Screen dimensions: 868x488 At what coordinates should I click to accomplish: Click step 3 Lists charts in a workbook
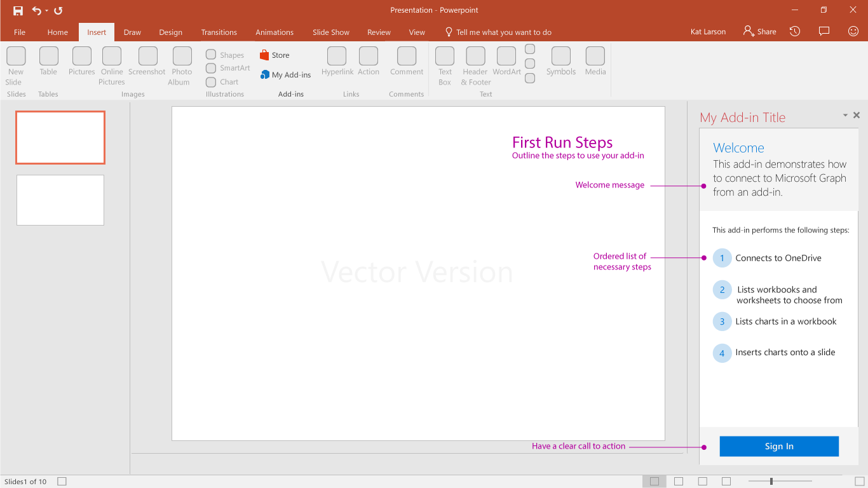point(775,322)
